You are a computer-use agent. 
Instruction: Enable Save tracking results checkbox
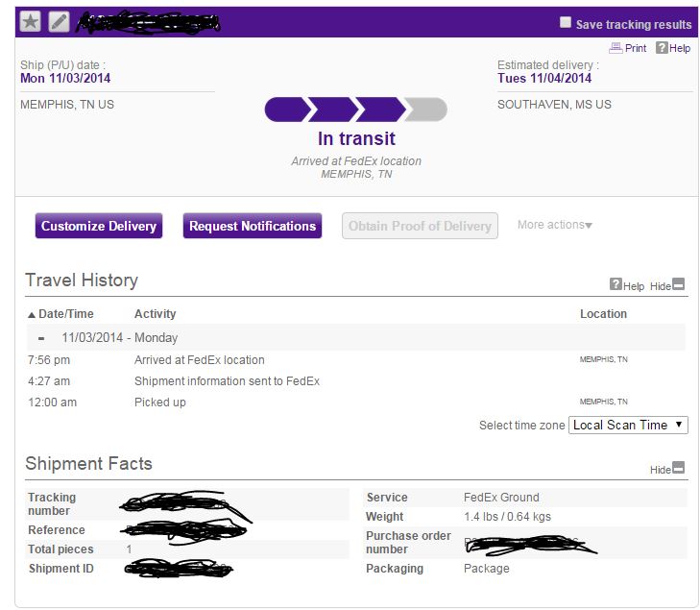(566, 22)
